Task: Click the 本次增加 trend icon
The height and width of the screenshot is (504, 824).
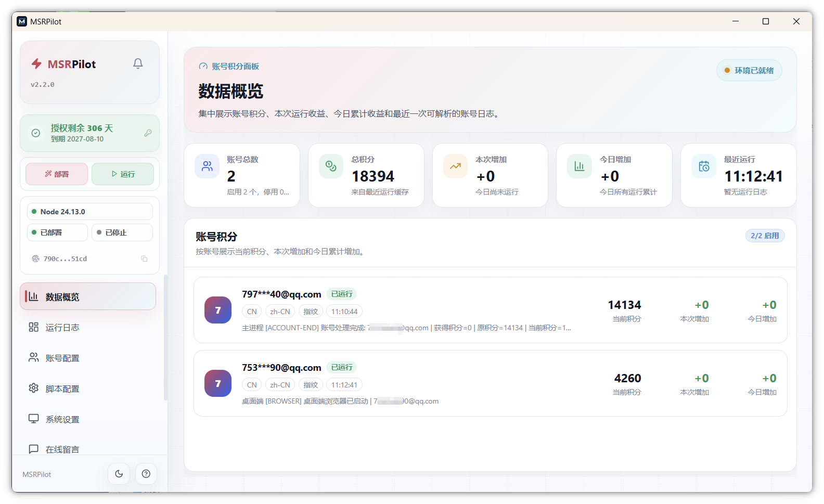Action: (455, 166)
